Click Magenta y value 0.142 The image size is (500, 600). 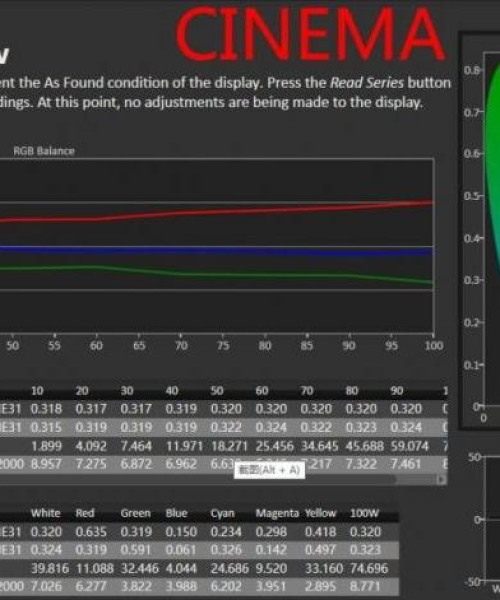coord(271,550)
